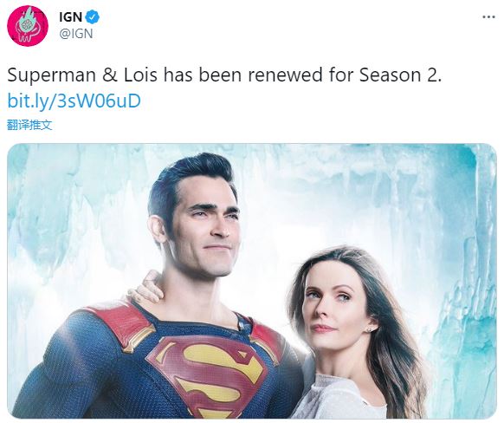Click the hand resting on Superman's shoulder

(x=146, y=288)
